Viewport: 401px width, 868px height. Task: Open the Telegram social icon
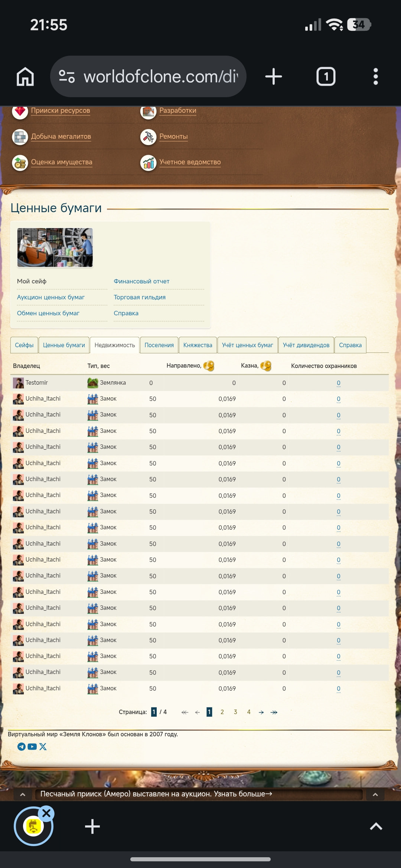tap(22, 747)
